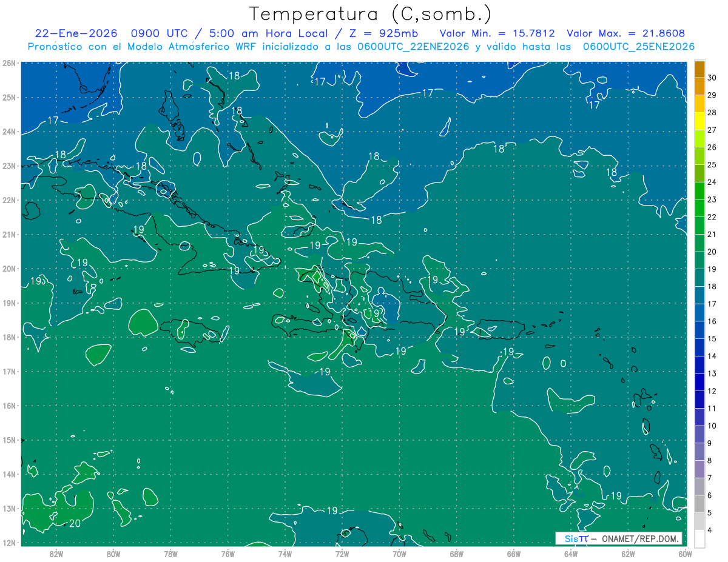Pick the gray legend swatch between 5 and 6
Image resolution: width=728 pixels, height=562 pixels.
pos(699,504)
